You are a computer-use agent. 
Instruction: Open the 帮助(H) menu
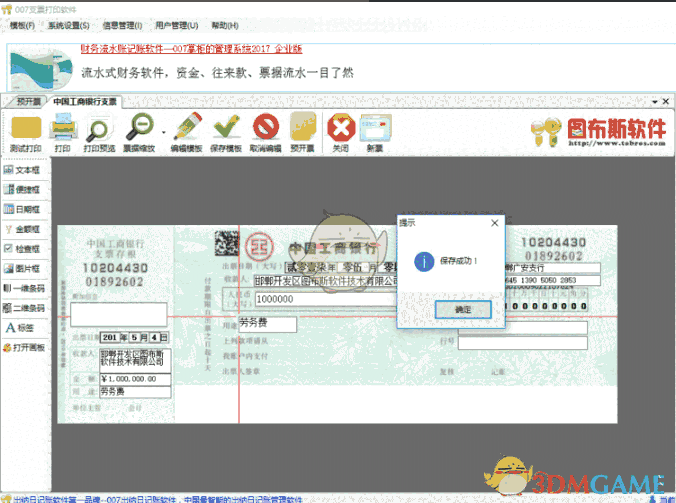tap(225, 25)
